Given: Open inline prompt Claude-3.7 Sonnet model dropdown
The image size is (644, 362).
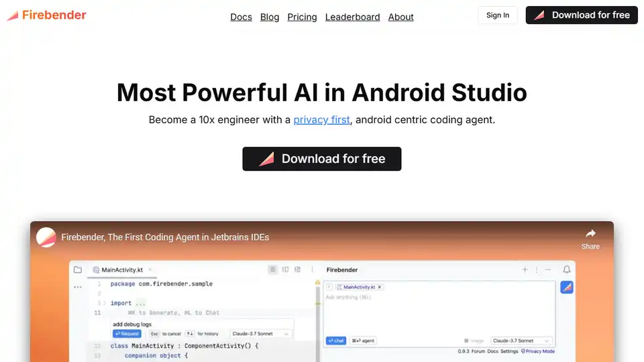Looking at the screenshot, I should (260, 334).
